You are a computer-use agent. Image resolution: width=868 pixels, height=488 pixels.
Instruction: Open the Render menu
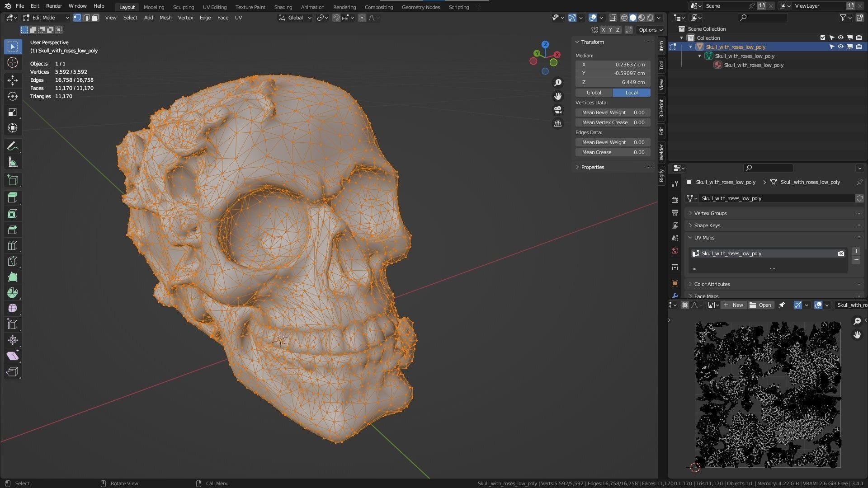[54, 6]
